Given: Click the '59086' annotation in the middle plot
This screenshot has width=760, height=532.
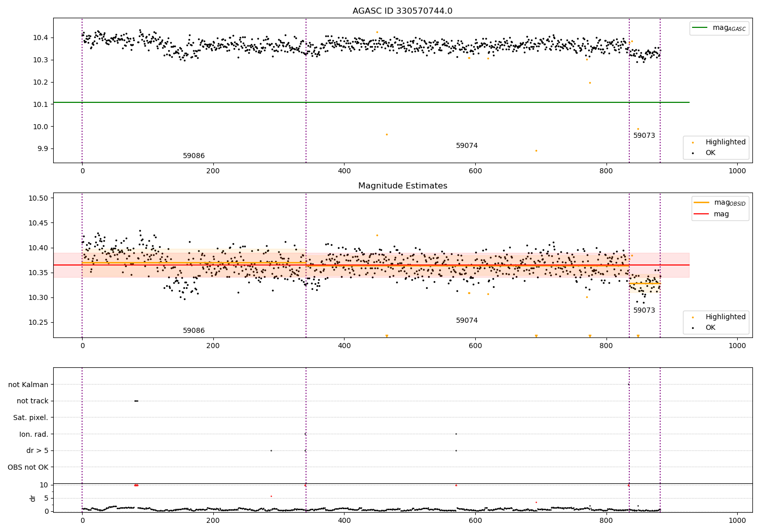Looking at the screenshot, I should coord(194,331).
